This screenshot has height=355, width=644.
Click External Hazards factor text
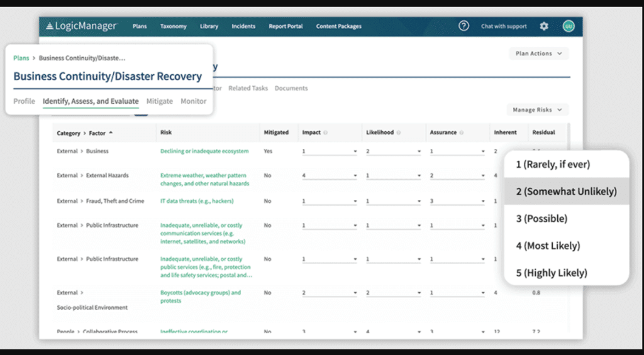pos(107,175)
